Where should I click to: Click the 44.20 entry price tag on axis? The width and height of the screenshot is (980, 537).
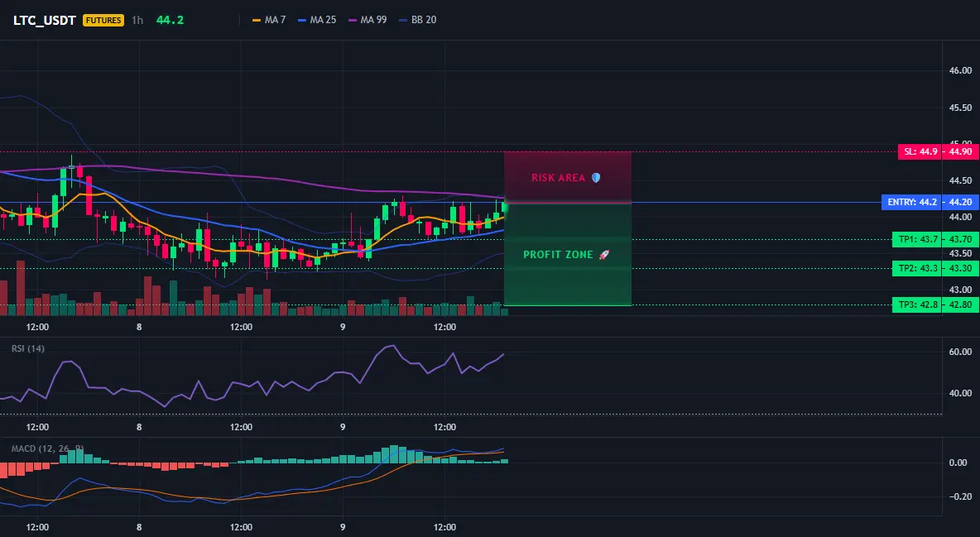[961, 203]
